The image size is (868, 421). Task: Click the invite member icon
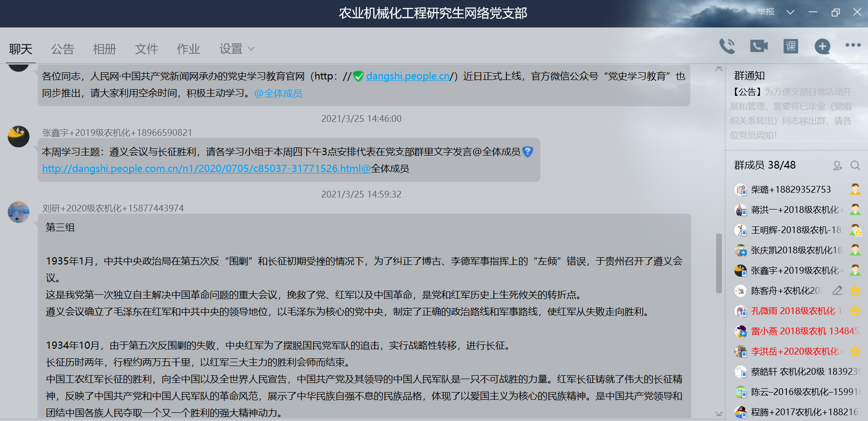(838, 166)
